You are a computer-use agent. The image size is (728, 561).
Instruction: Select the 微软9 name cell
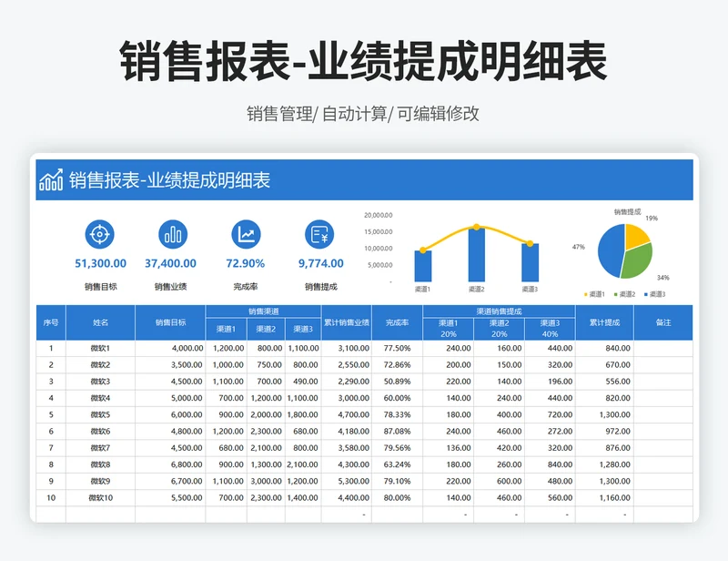click(x=100, y=481)
